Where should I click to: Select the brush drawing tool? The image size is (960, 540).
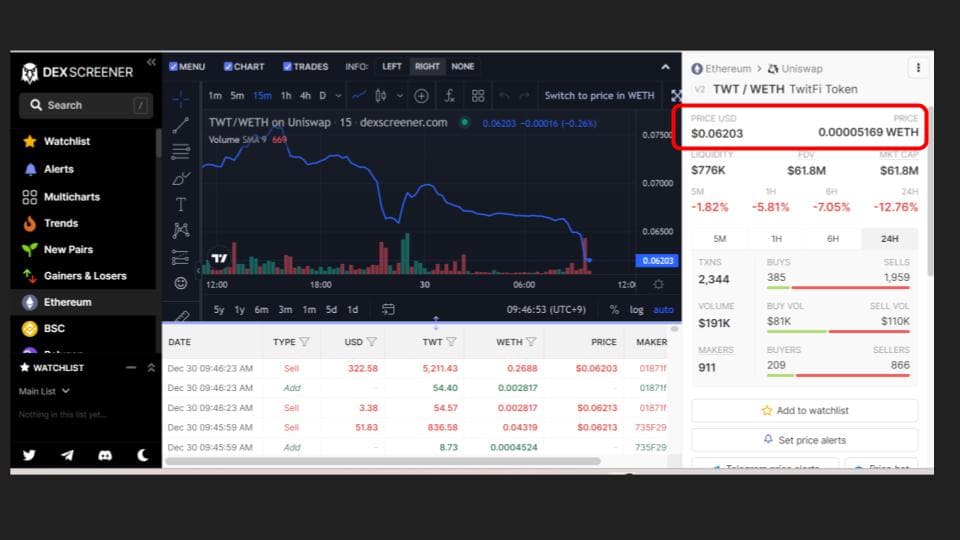coord(181,178)
